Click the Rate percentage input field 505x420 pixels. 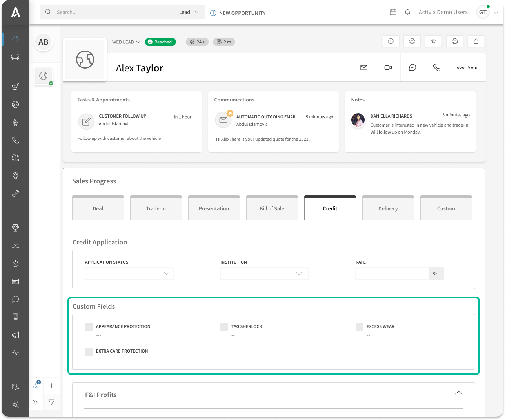click(392, 273)
